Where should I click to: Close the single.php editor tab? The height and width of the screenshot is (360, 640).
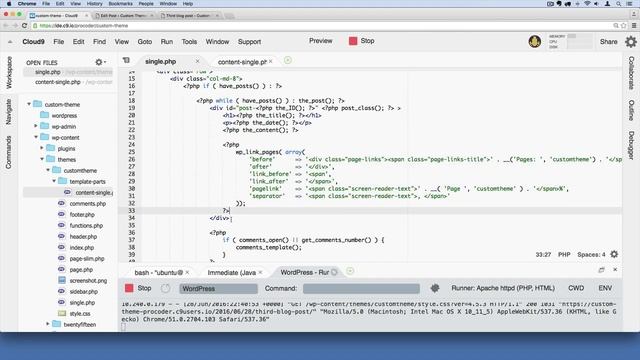click(198, 61)
